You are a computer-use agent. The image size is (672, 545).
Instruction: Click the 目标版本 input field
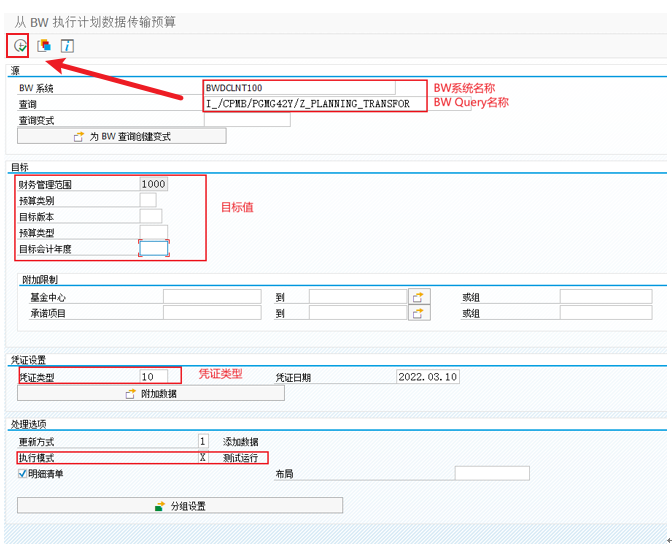click(x=151, y=216)
